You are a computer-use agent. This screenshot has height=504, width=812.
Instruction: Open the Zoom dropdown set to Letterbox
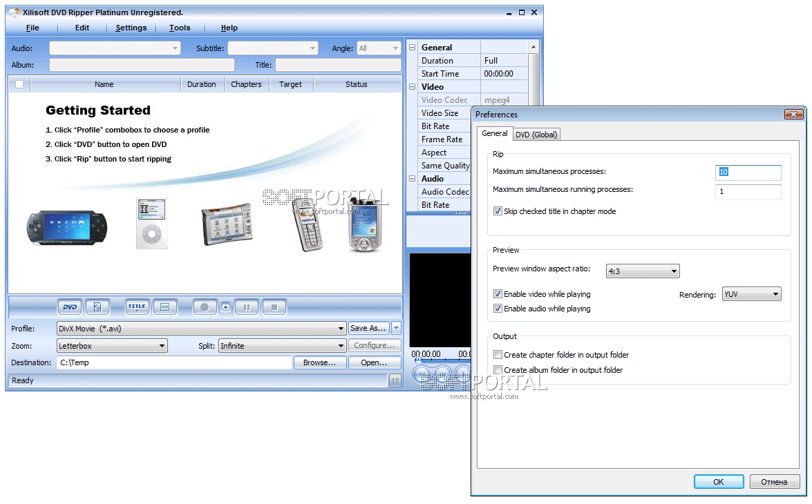point(112,346)
